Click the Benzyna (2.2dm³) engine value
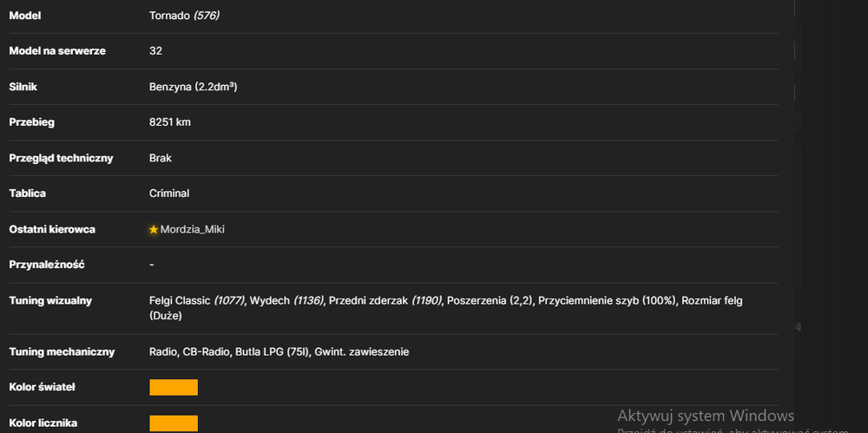This screenshot has height=433, width=868. (194, 87)
